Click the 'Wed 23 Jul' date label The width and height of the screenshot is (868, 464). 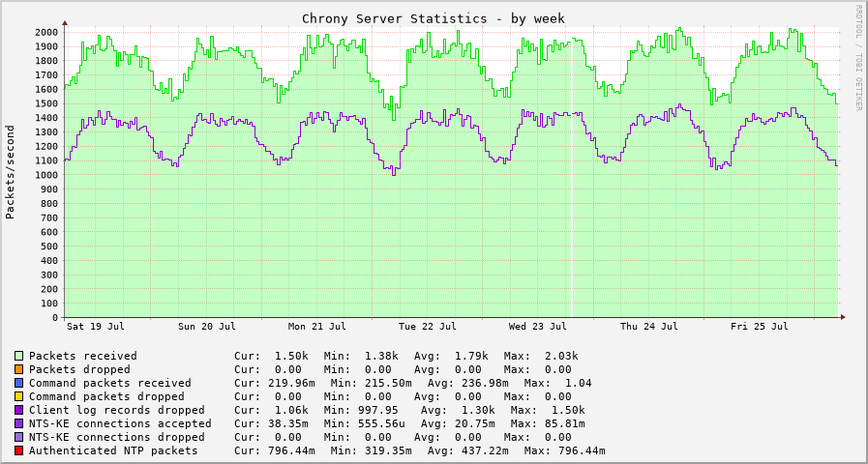click(x=538, y=327)
